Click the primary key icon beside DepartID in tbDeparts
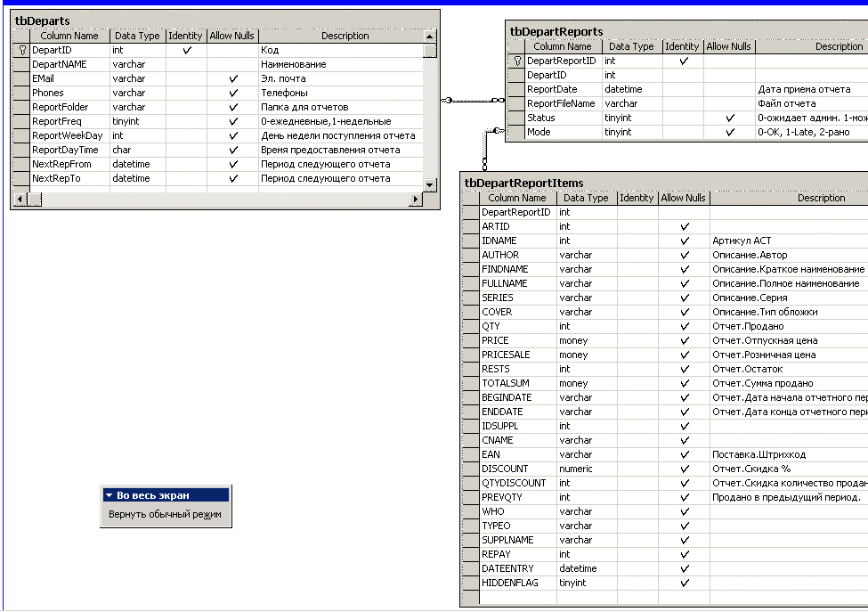The image size is (868, 612). (x=22, y=51)
